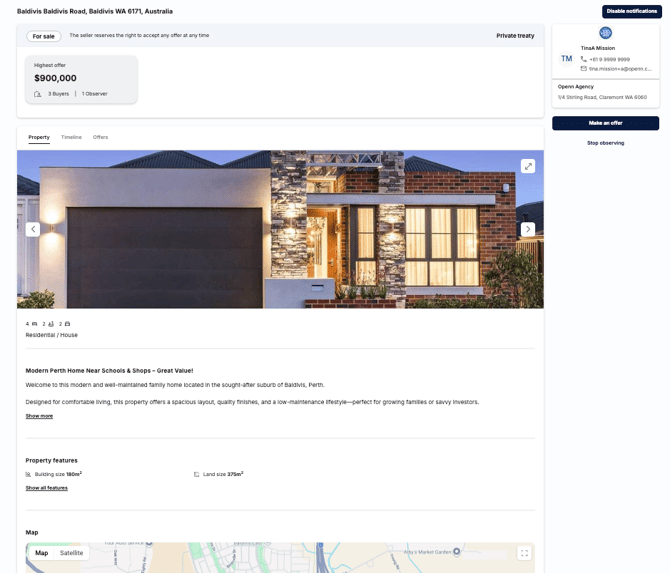Disable notifications for this property
Viewport: 670px width, 573px height.
pos(630,11)
